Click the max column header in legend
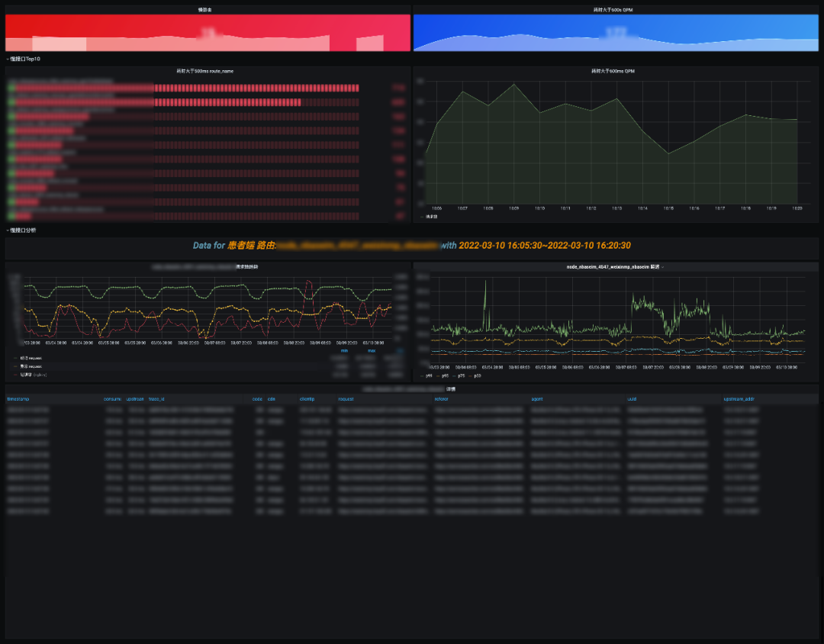The width and height of the screenshot is (824, 644). coord(372,351)
